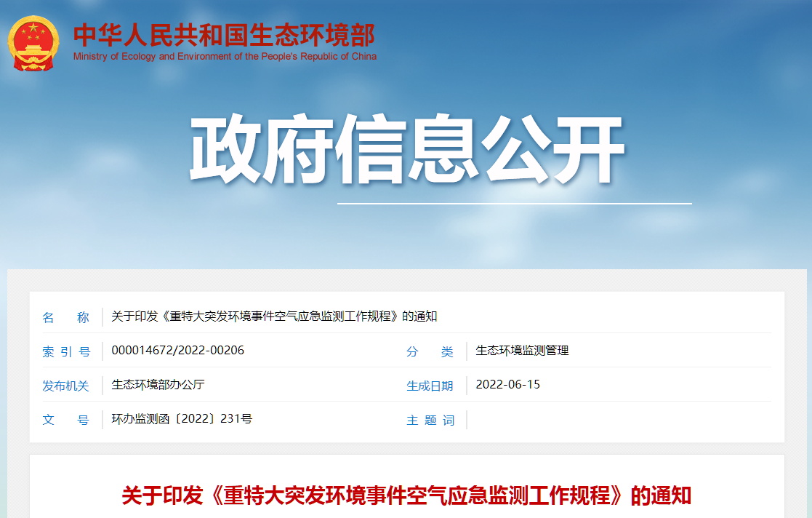This screenshot has height=518, width=812.
Task: Click the category value 生态环境监测管理
Action: pyautogui.click(x=522, y=351)
